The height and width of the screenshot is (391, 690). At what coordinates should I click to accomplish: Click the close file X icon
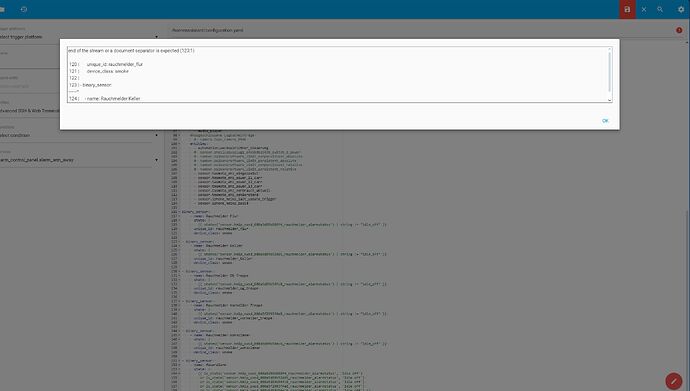(644, 9)
